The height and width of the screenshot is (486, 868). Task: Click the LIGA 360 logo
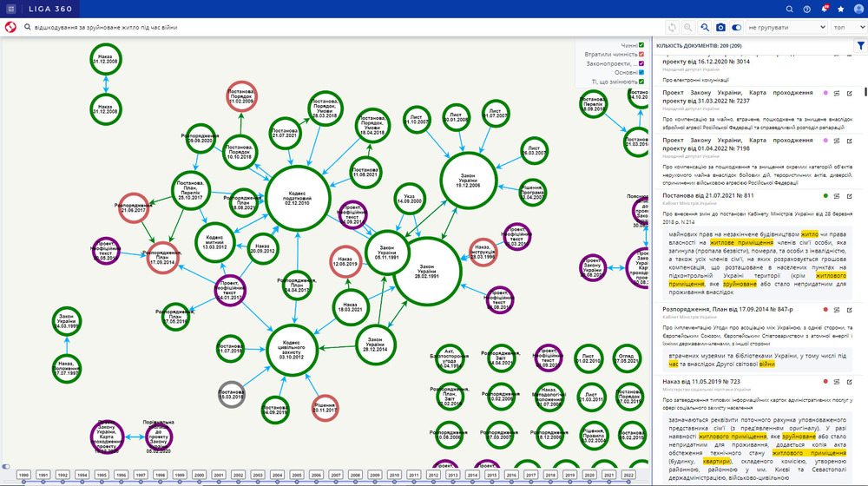pyautogui.click(x=50, y=9)
